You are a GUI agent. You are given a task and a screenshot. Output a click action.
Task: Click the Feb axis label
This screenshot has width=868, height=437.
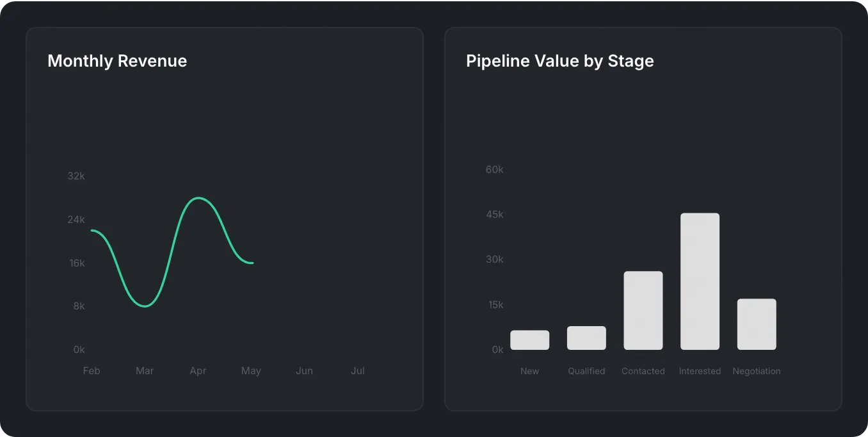pyautogui.click(x=92, y=370)
